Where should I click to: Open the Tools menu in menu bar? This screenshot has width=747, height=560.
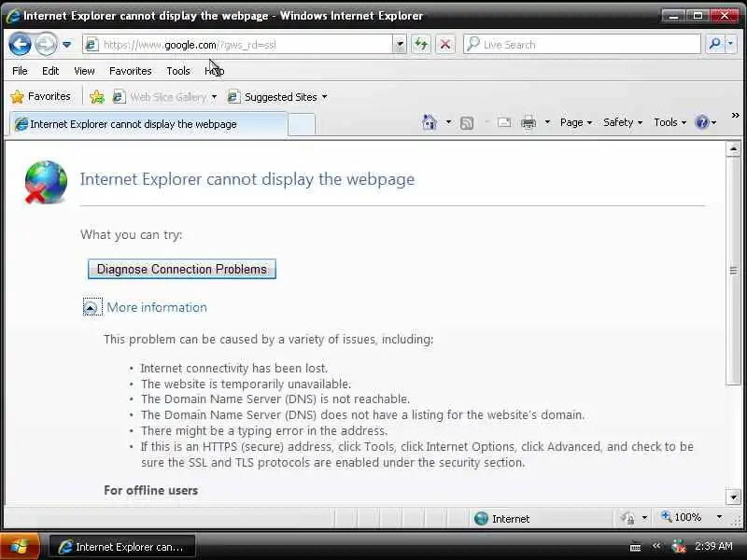[178, 71]
